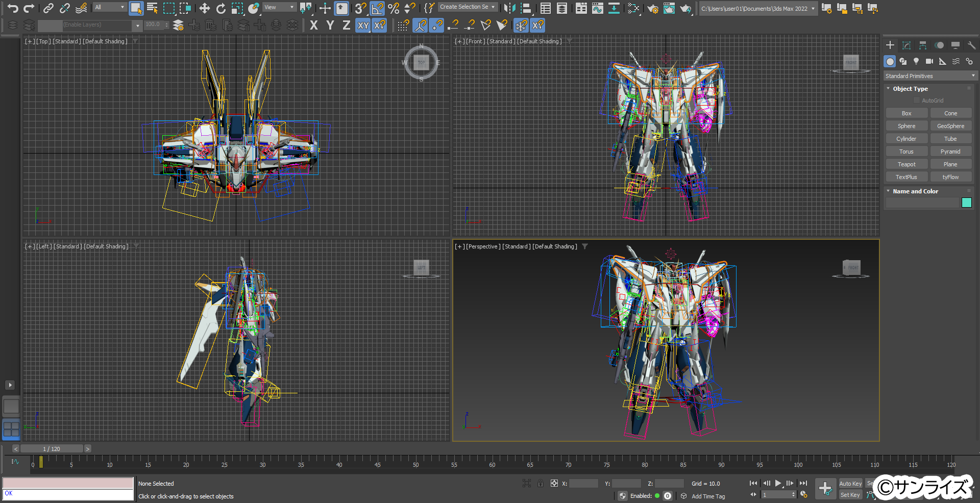Restrict transform to Y axis
Screen dimensions: 980x503
(330, 25)
